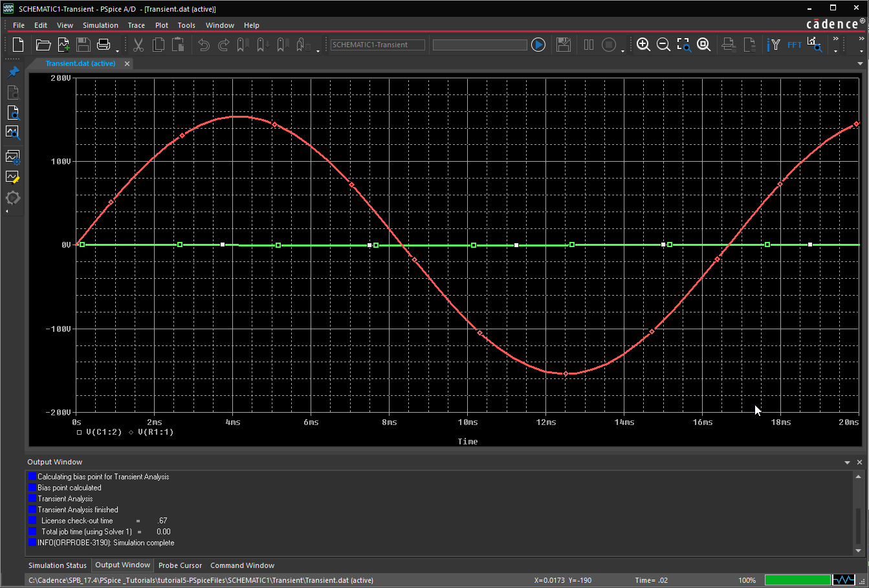Open the toolbar overflow chevron on the far right
The height and width of the screenshot is (588, 869).
pos(861,39)
